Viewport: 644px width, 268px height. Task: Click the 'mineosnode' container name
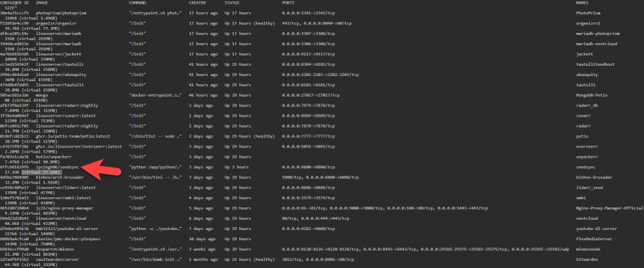point(589,249)
